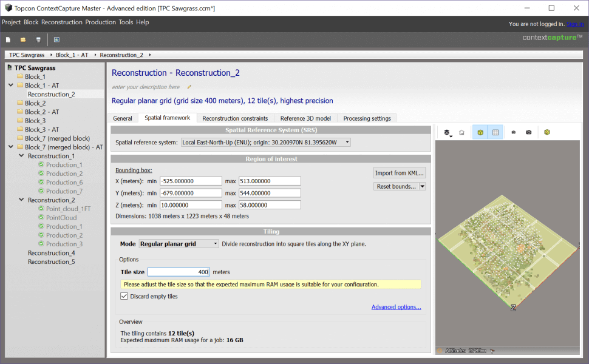
Task: Click the Point_cloud_1FT status icon
Action: click(41, 209)
